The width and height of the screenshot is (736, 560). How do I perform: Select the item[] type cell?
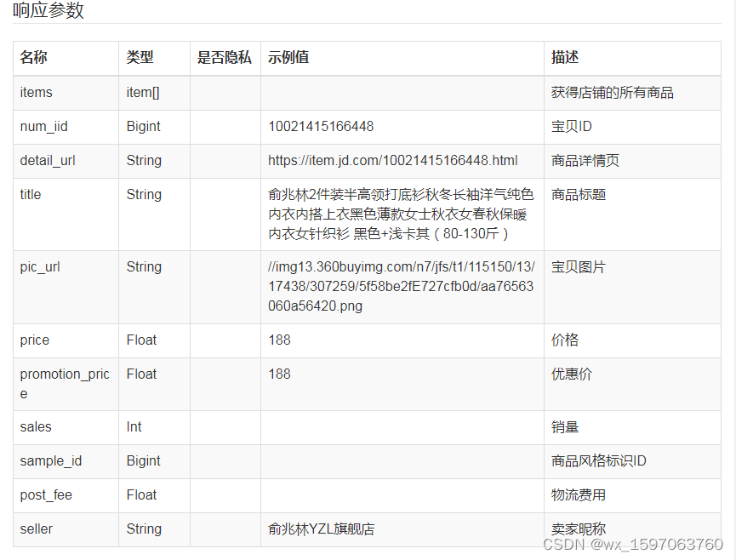(154, 93)
